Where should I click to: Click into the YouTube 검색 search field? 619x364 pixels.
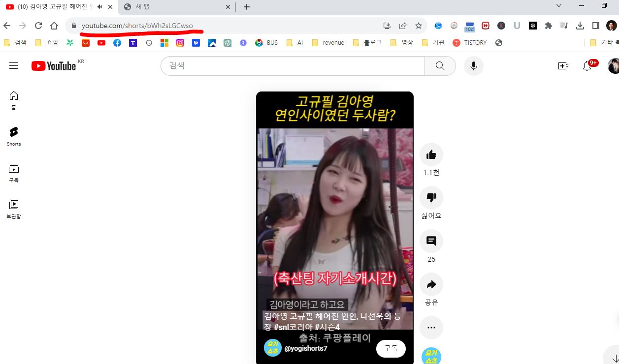pyautogui.click(x=293, y=66)
